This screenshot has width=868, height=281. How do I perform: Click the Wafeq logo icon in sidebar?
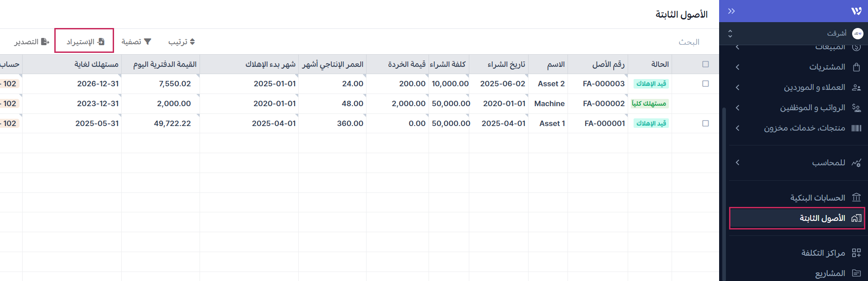[x=856, y=11]
